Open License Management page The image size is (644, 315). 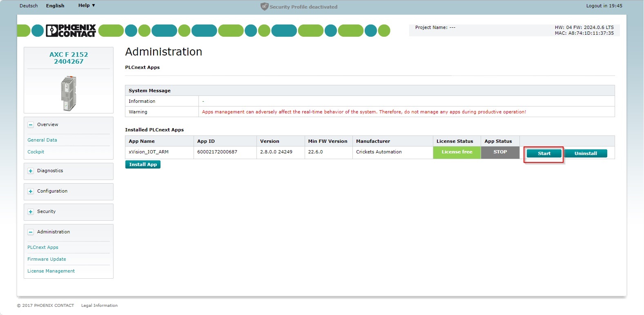tap(51, 271)
